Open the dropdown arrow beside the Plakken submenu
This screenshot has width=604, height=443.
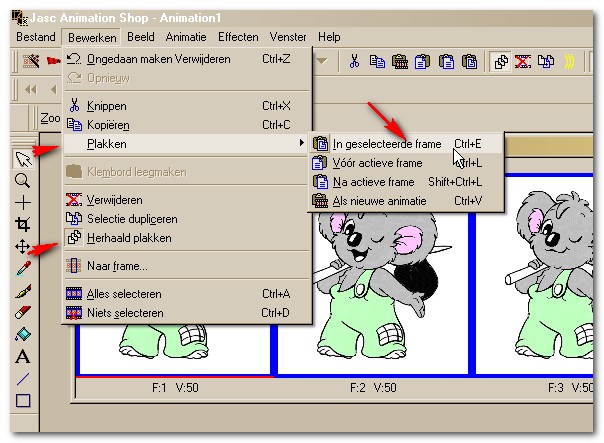(x=302, y=143)
